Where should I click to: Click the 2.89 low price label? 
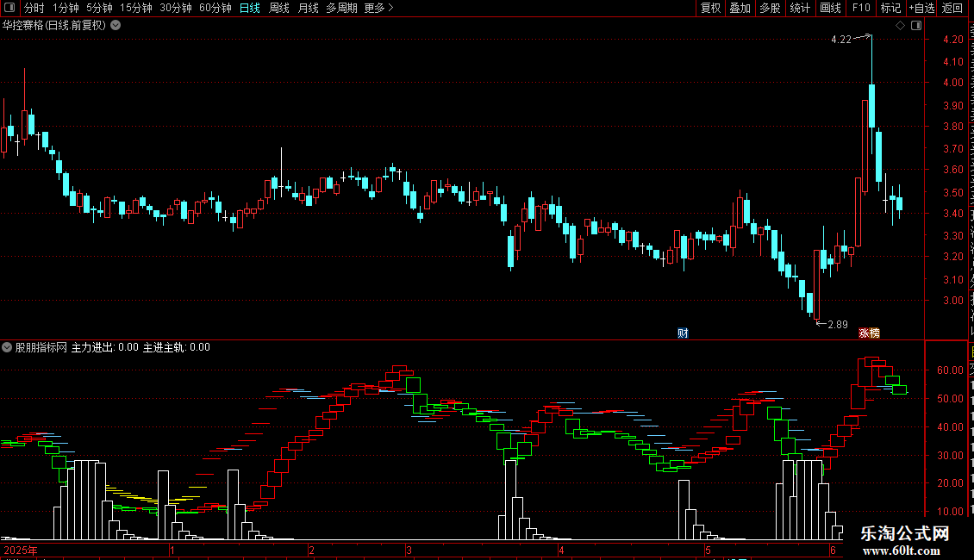[x=838, y=324]
